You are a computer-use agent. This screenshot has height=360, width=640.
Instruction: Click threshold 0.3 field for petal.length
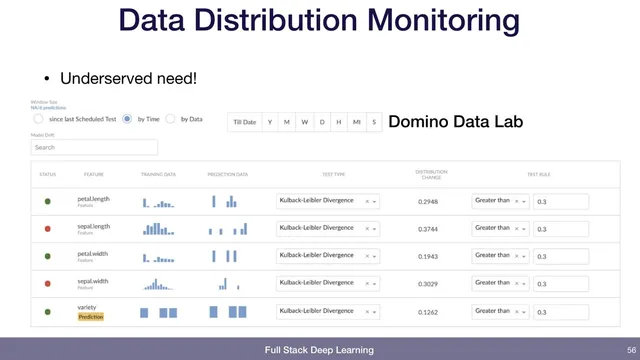561,202
